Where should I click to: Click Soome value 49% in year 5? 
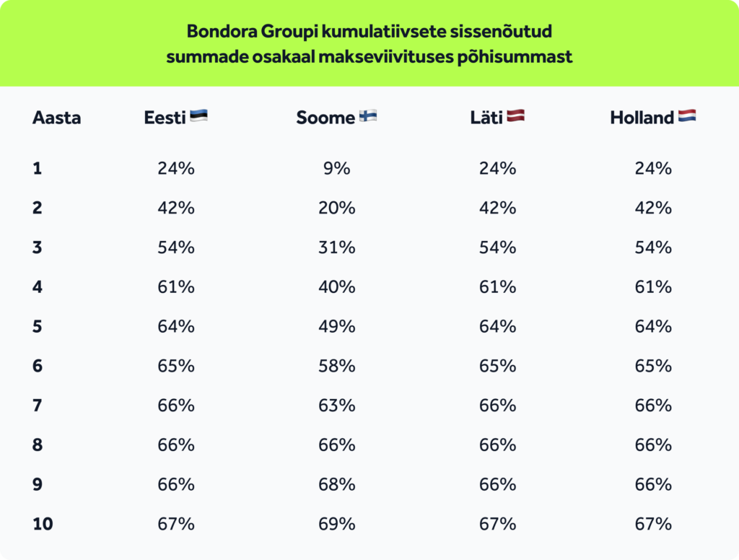[336, 327]
